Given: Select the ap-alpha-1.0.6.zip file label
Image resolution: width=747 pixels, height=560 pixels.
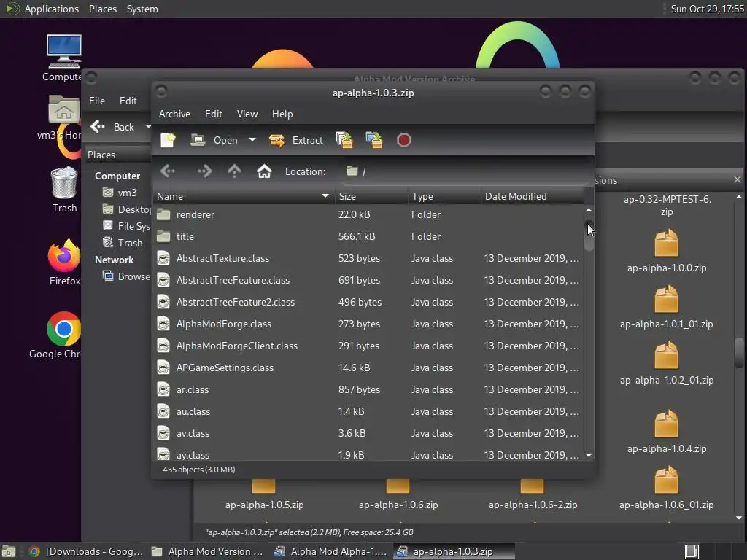Looking at the screenshot, I should click(398, 505).
